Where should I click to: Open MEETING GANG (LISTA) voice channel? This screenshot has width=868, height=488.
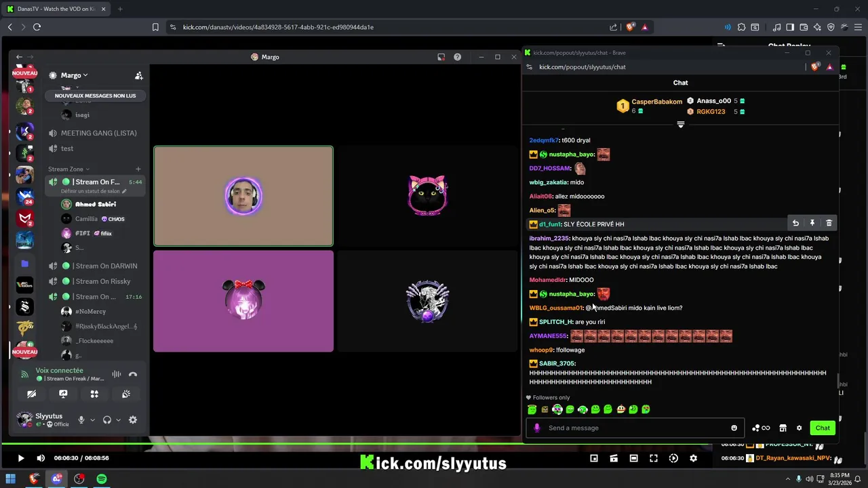(x=95, y=133)
